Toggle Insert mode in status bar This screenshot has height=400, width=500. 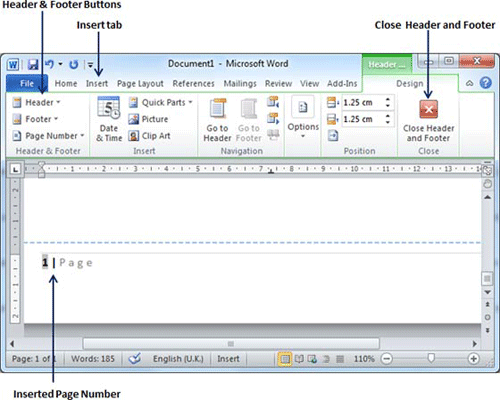pos(228,359)
